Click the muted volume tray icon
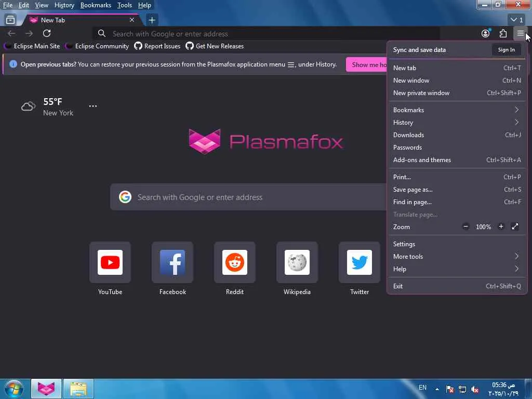The width and height of the screenshot is (532, 399). [x=475, y=389]
